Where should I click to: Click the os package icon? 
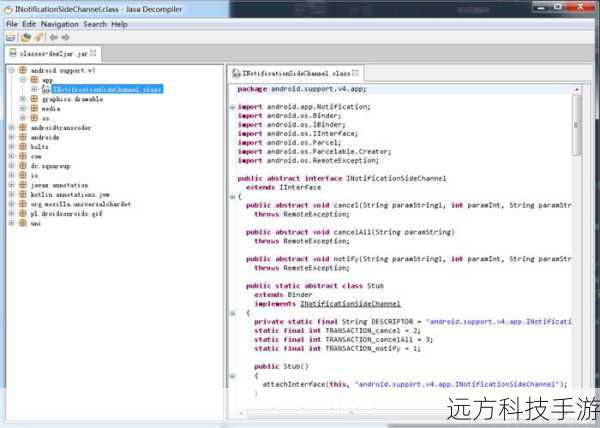tap(34, 118)
